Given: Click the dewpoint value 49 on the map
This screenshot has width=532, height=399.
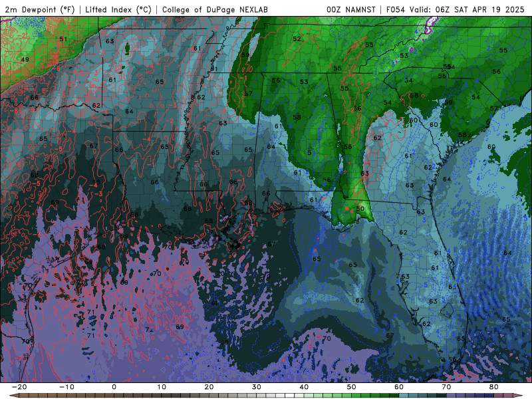Looking at the screenshot, I should [25, 59].
